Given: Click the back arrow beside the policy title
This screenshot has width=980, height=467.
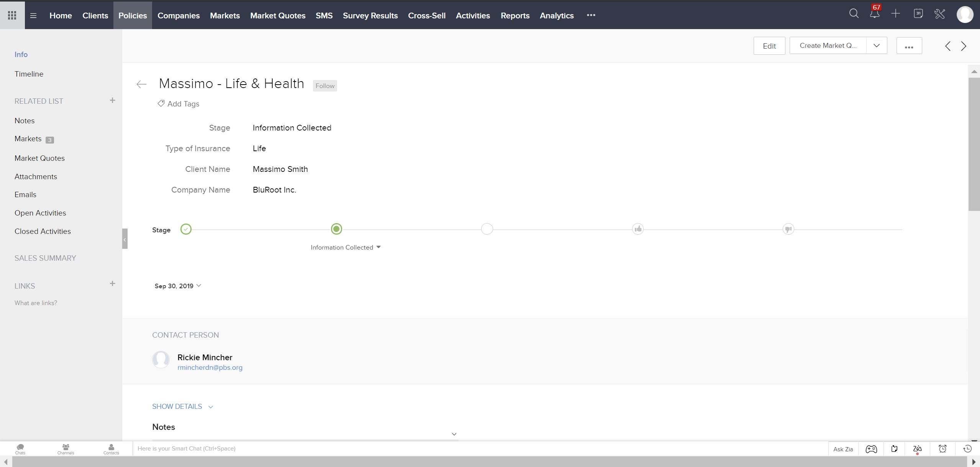Looking at the screenshot, I should pyautogui.click(x=141, y=84).
